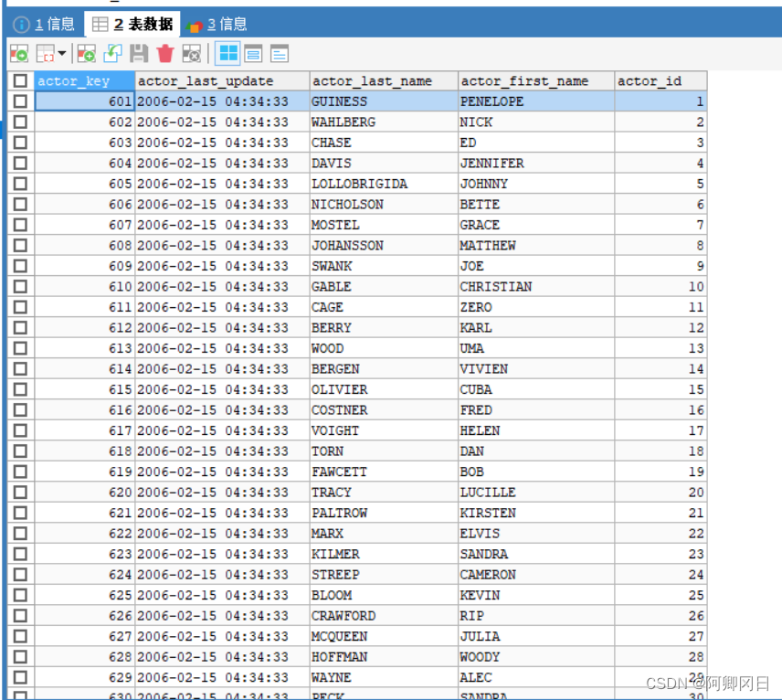
Task: Open the "1 信息" tab
Action: click(45, 25)
